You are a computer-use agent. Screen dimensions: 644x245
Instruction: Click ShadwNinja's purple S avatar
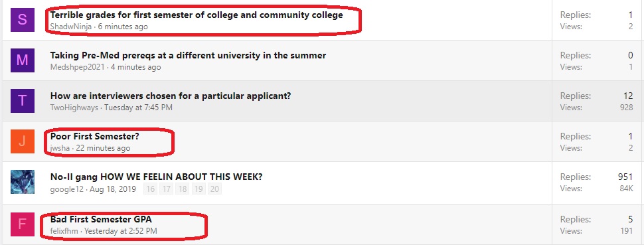(x=22, y=20)
